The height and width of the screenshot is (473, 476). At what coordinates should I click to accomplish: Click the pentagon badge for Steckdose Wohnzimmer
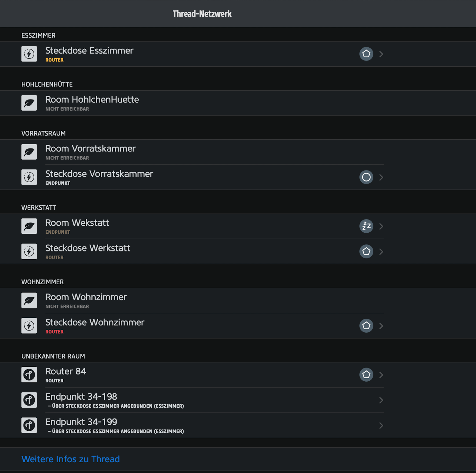point(366,326)
